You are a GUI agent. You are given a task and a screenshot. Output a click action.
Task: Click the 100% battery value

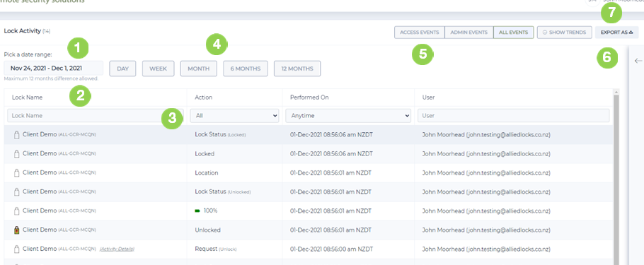(210, 211)
